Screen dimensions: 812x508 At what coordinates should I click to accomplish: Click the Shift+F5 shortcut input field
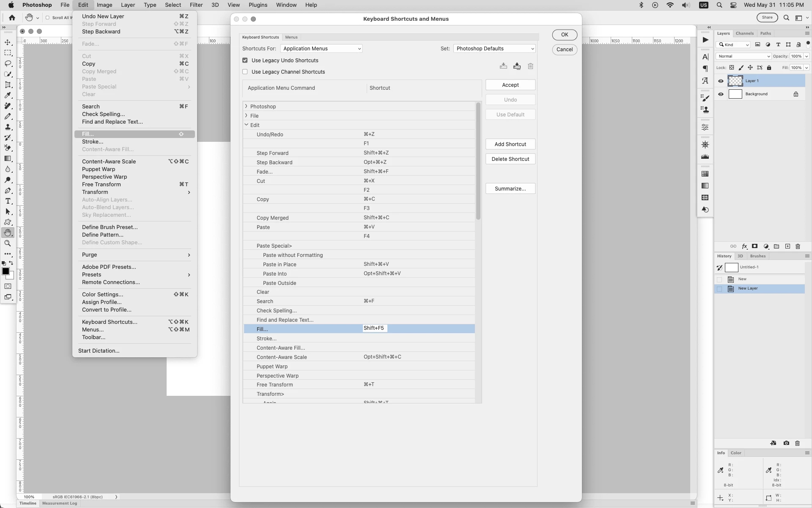tap(375, 329)
